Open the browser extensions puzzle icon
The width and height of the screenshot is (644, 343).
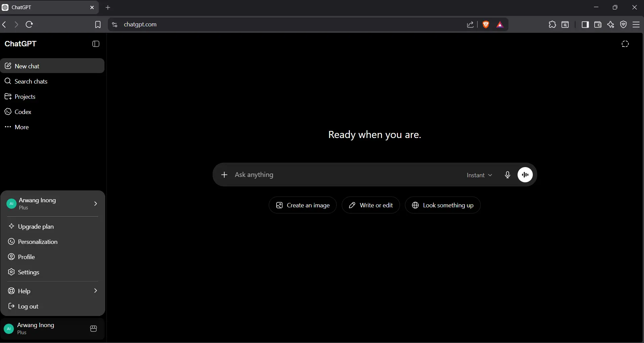(x=552, y=24)
